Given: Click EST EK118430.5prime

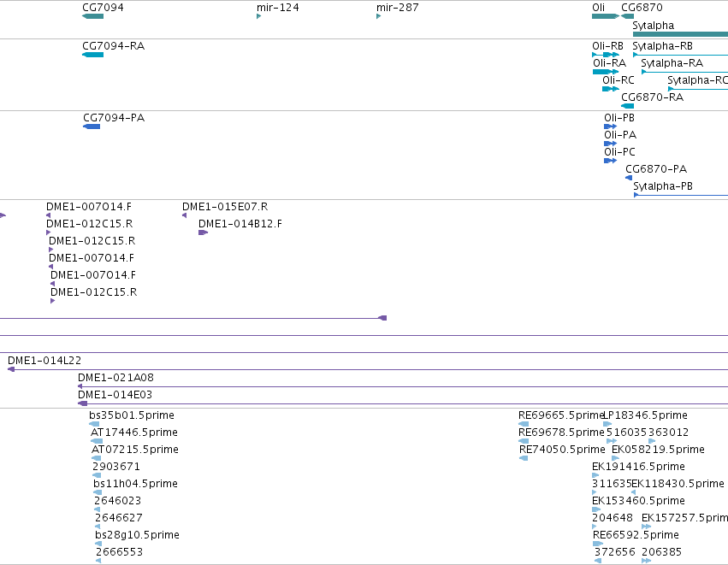Looking at the screenshot, I should point(633,492).
